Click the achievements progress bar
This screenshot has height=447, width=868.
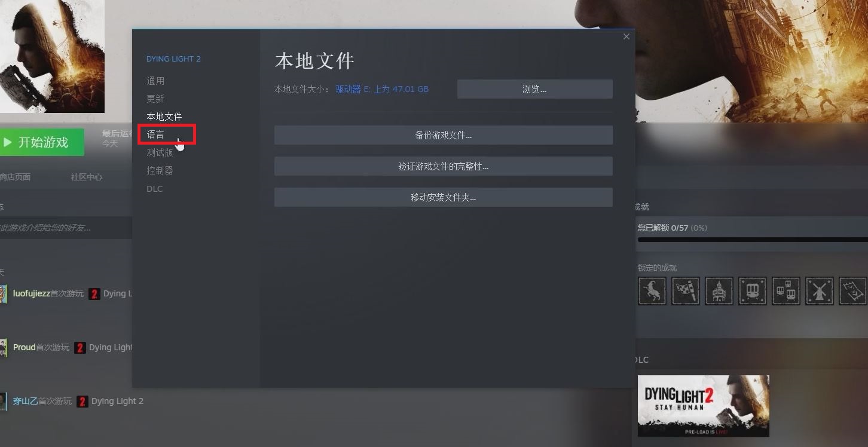753,240
